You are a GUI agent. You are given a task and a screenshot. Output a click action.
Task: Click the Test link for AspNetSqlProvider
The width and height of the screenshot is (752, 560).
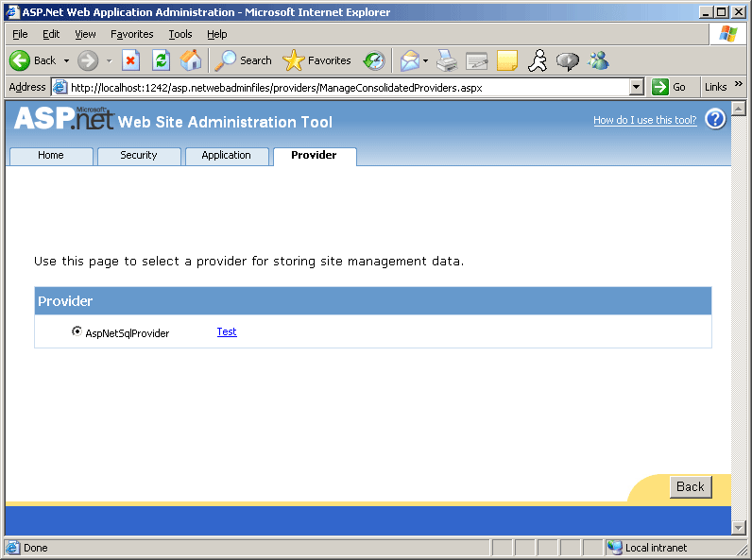pos(227,331)
